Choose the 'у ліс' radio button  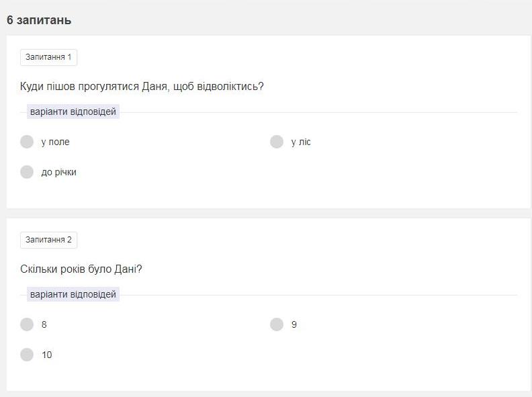click(x=277, y=142)
